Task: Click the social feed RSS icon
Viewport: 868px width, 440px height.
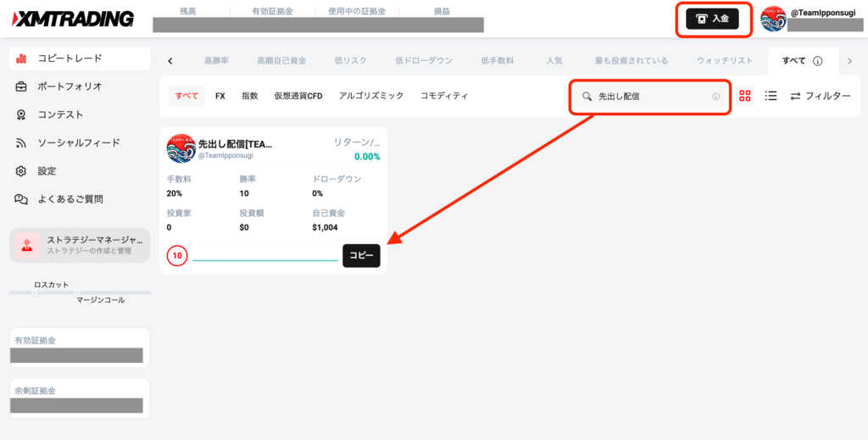Action: [x=21, y=143]
